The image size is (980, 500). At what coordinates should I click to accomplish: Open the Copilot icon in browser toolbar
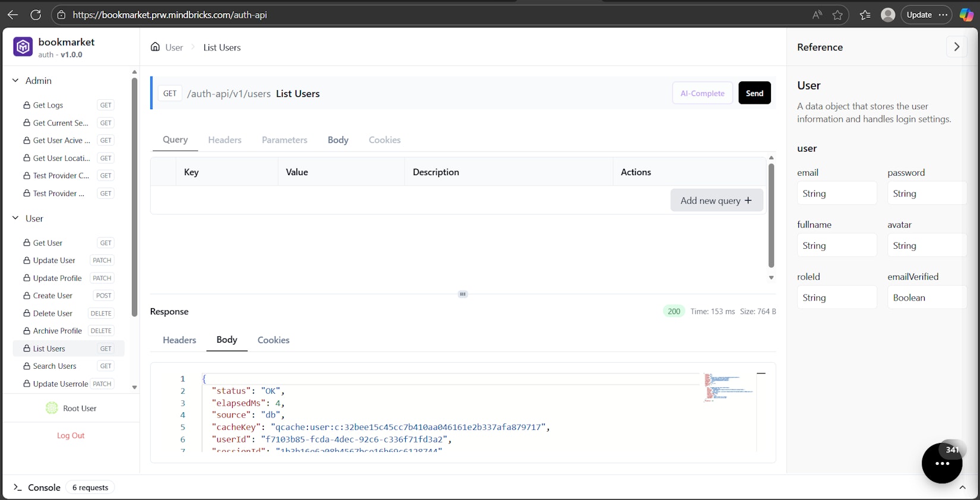pyautogui.click(x=966, y=15)
